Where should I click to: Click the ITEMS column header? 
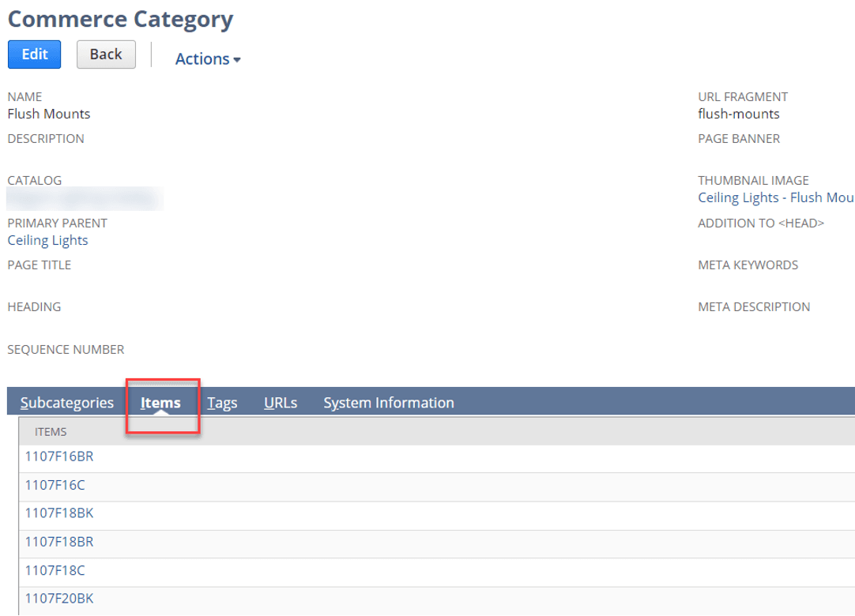tap(51, 432)
